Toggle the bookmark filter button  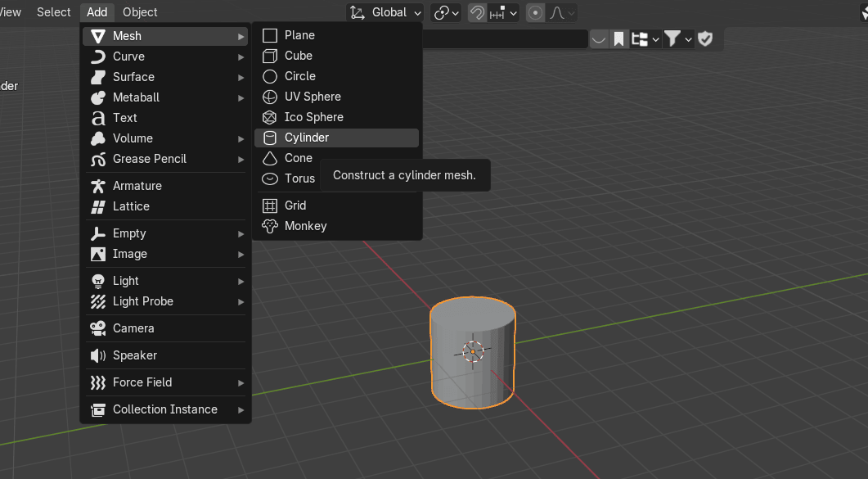(619, 38)
